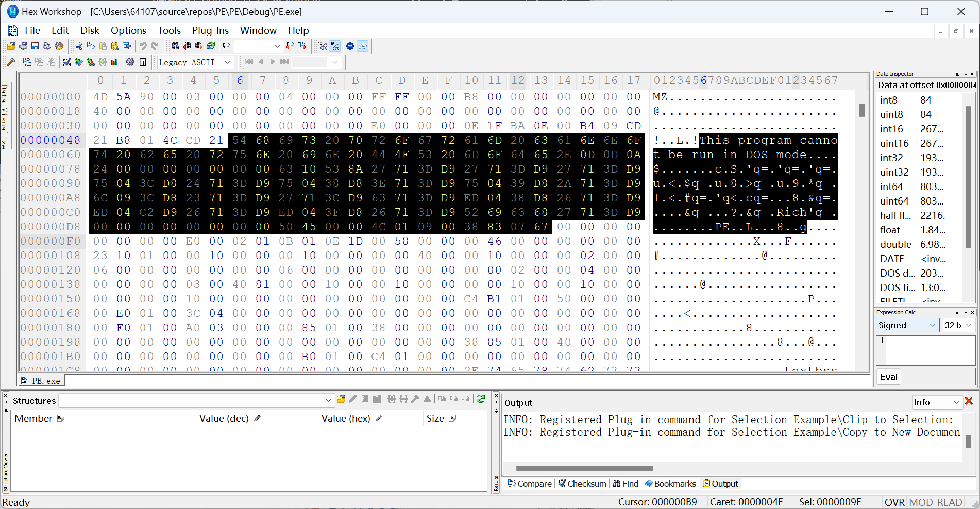This screenshot has width=980, height=509.
Task: Select offset row 00000048
Action: click(x=50, y=140)
